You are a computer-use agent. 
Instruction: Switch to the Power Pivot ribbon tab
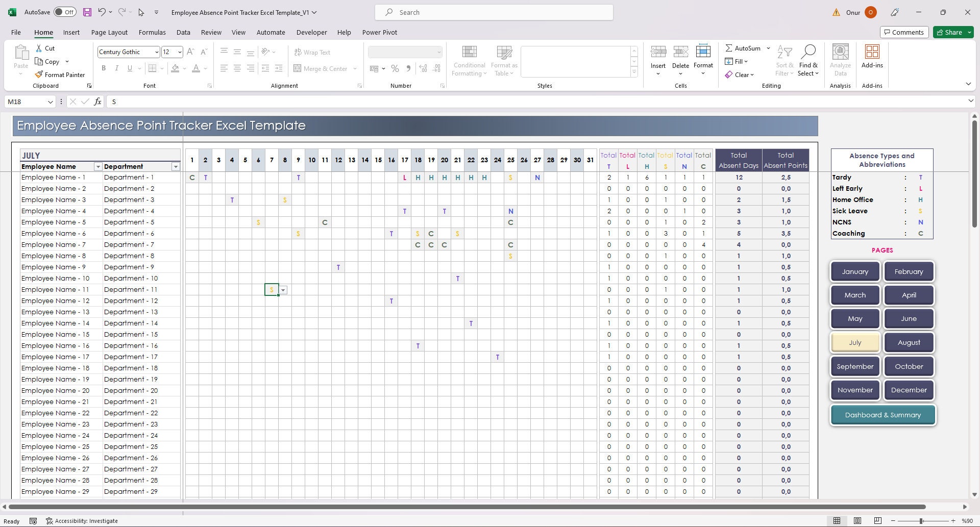[379, 32]
